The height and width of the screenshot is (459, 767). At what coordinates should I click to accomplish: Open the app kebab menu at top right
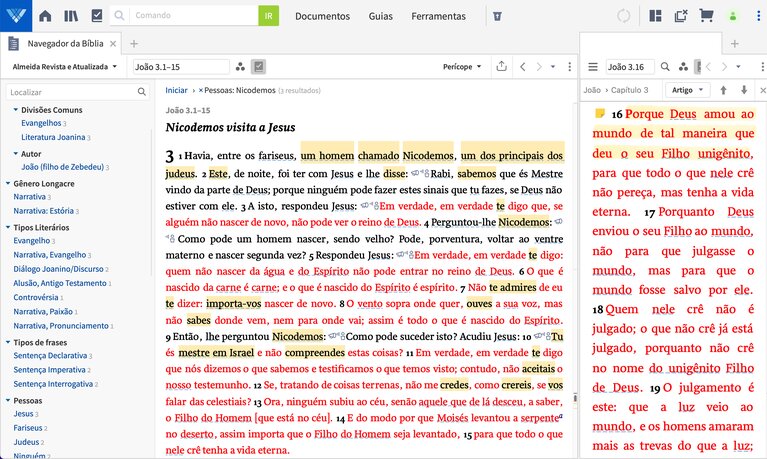click(x=759, y=16)
